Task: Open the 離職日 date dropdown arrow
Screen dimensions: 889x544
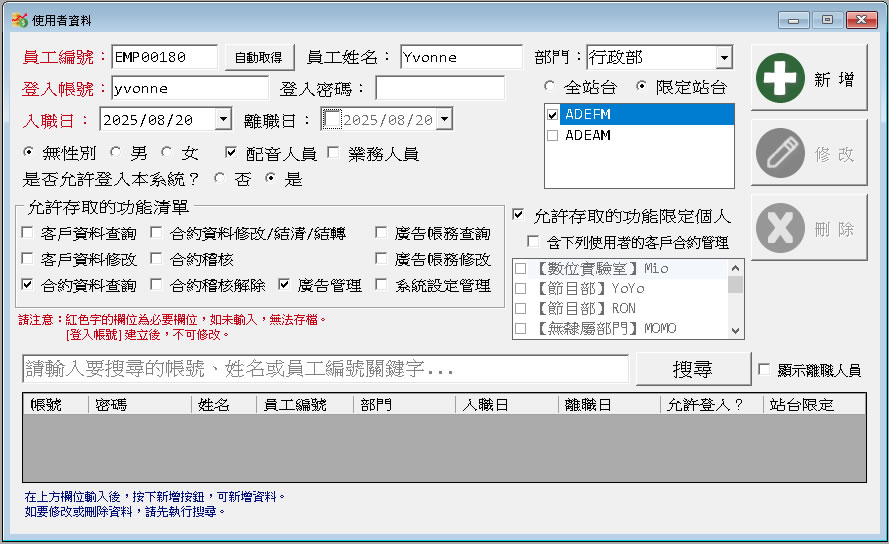Action: (x=444, y=120)
